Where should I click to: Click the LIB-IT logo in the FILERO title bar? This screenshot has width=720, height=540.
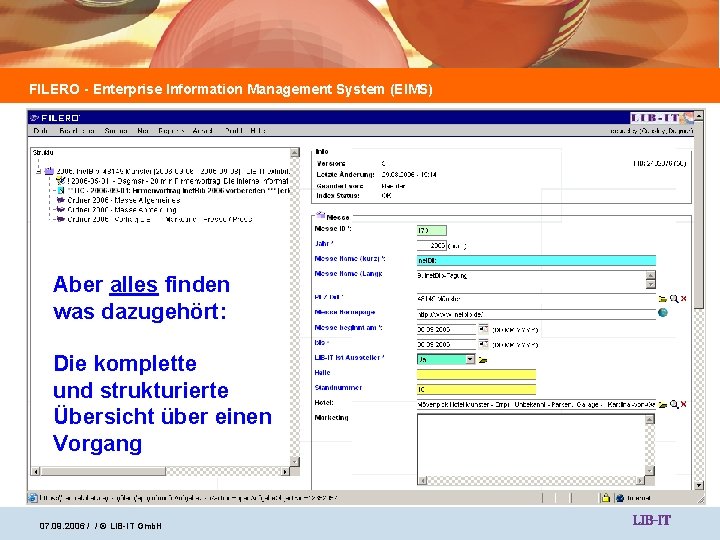(661, 118)
